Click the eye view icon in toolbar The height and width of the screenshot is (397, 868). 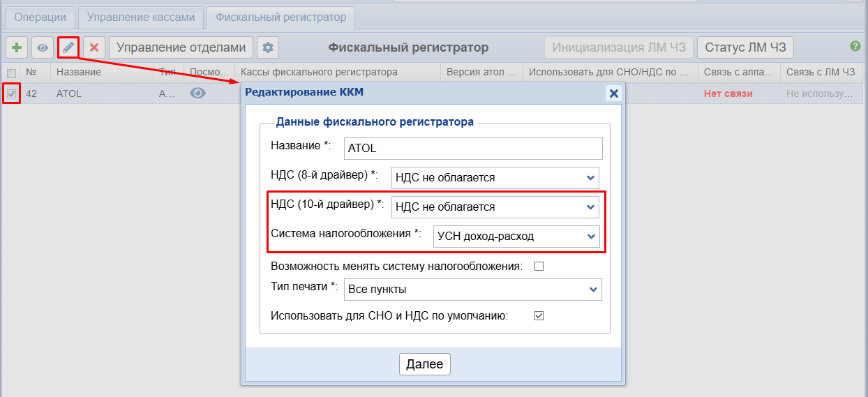point(43,48)
